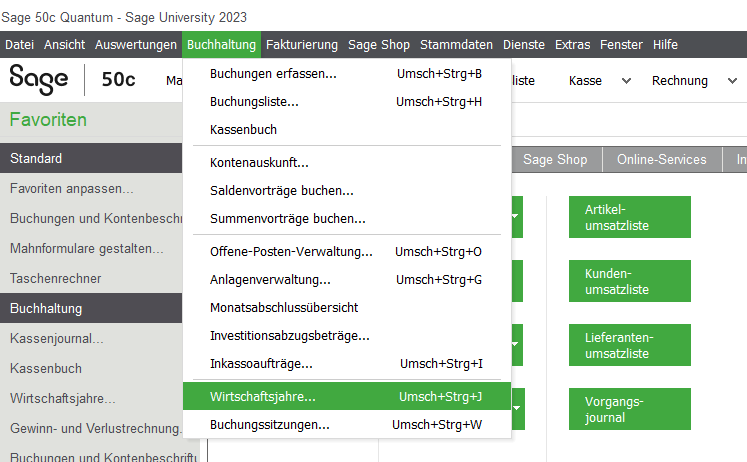747x462 pixels.
Task: Launch the Taschenrechner favorite
Action: 56,279
